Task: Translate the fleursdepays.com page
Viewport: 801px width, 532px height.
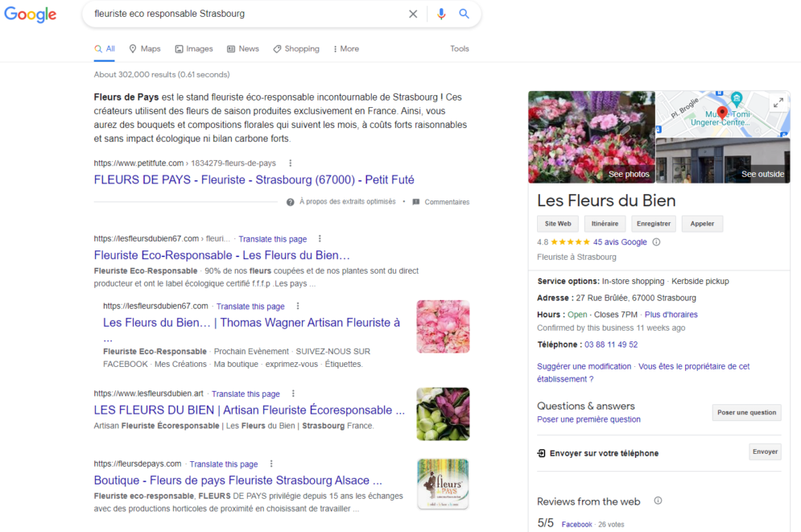Action: point(224,464)
